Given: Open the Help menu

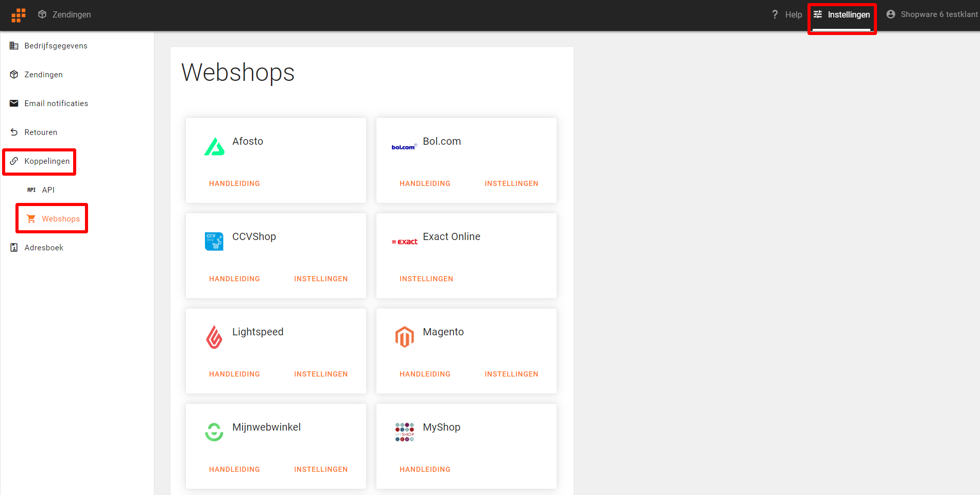Looking at the screenshot, I should [x=794, y=14].
